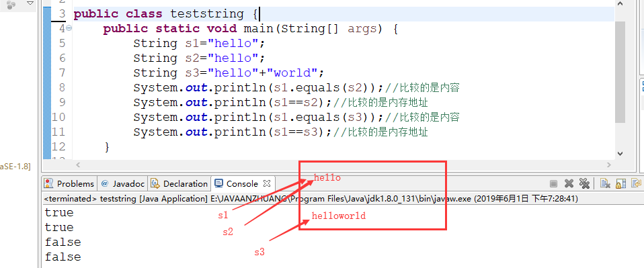This screenshot has width=644, height=268.
Task: Click the line 12 number in the gutter
Action: 58,146
